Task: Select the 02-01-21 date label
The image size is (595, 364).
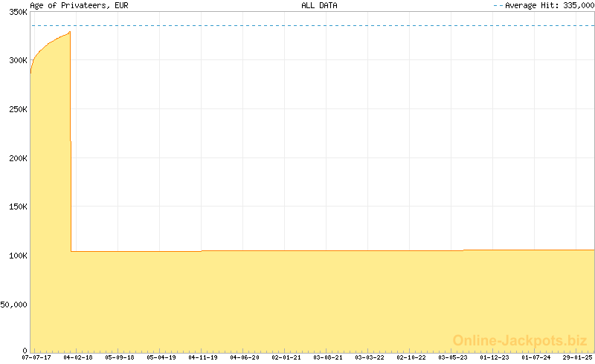Action: [286, 357]
